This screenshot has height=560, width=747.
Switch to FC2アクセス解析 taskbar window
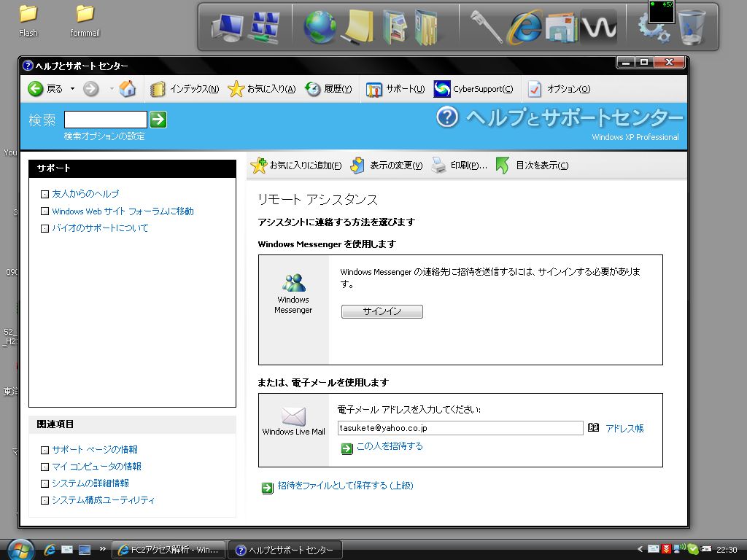click(169, 550)
